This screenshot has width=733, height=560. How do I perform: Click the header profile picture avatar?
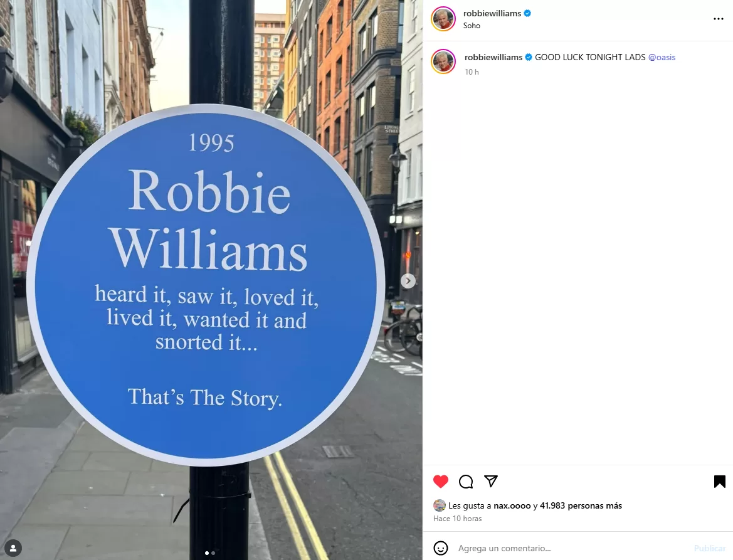(x=443, y=19)
